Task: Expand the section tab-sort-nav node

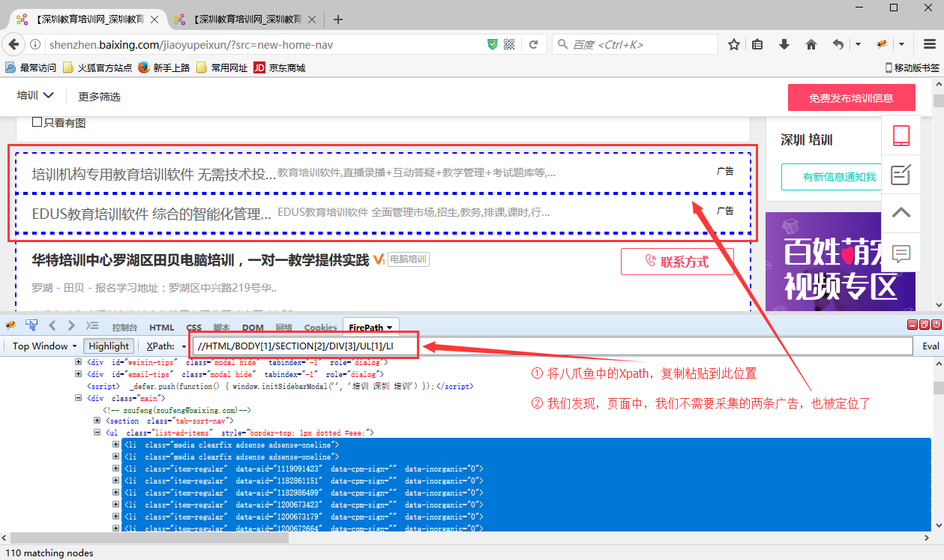Action: [x=97, y=421]
